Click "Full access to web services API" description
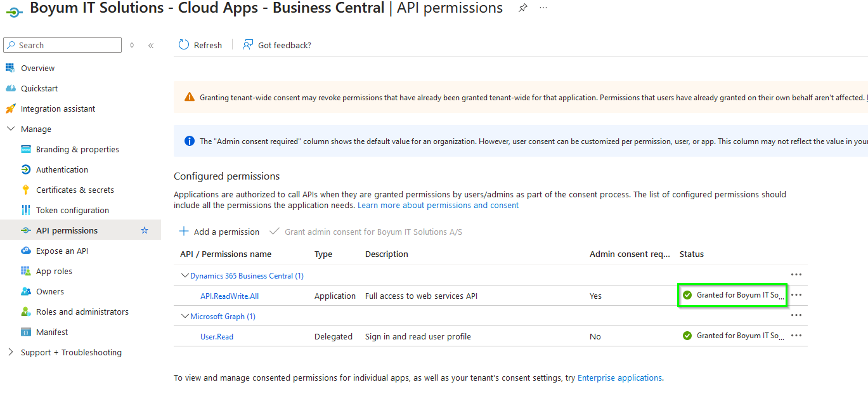 [x=421, y=296]
